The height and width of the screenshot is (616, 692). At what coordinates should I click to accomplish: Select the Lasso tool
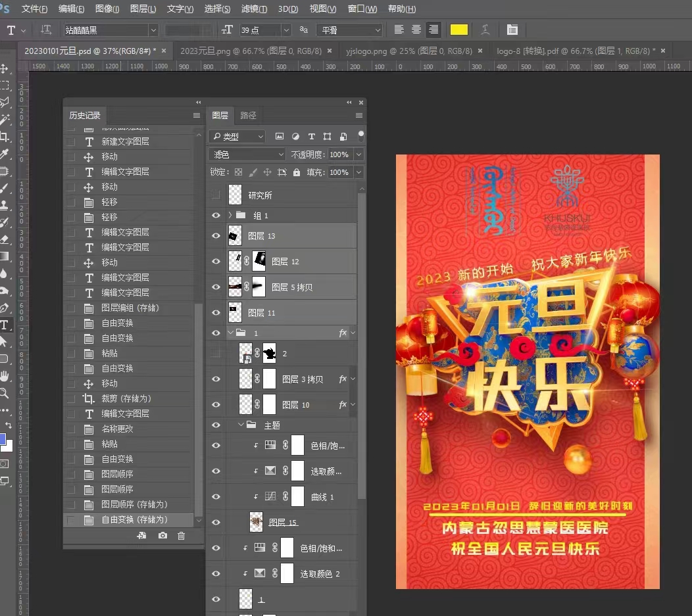8,103
